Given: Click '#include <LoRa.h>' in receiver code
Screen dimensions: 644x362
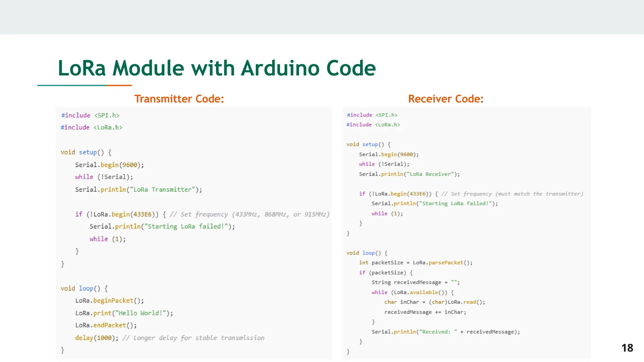Looking at the screenshot, I should coord(373,125).
